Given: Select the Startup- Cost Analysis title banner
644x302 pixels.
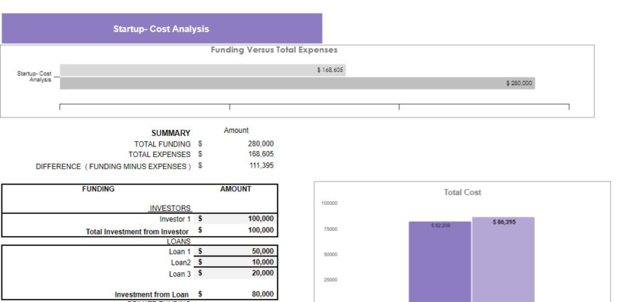Looking at the screenshot, I should [162, 28].
